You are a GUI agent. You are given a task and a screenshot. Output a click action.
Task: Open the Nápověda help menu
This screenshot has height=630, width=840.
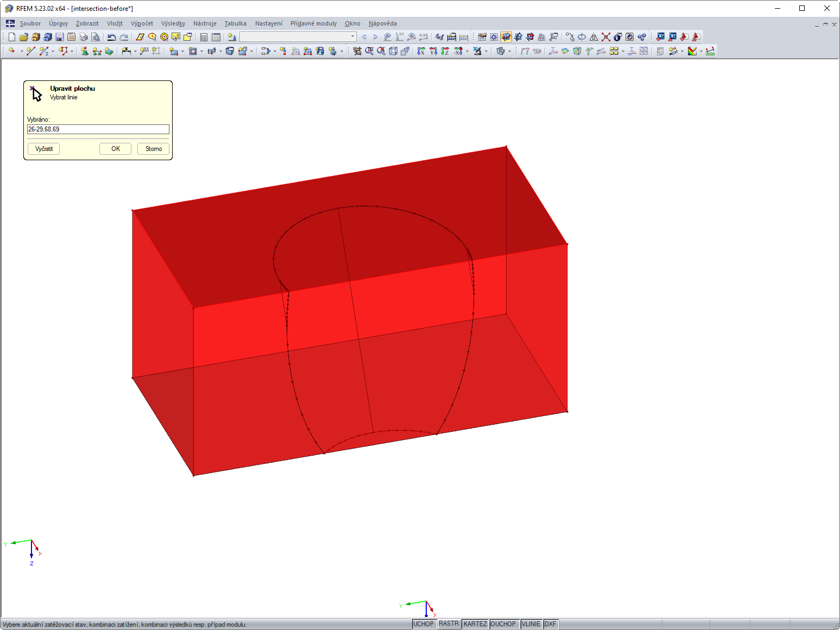pyautogui.click(x=383, y=23)
